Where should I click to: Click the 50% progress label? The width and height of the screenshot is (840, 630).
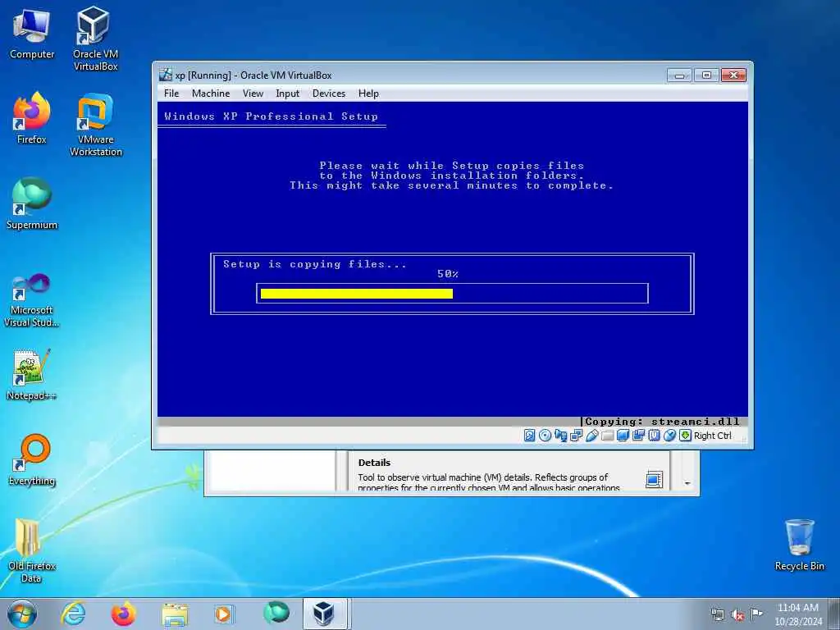click(448, 274)
